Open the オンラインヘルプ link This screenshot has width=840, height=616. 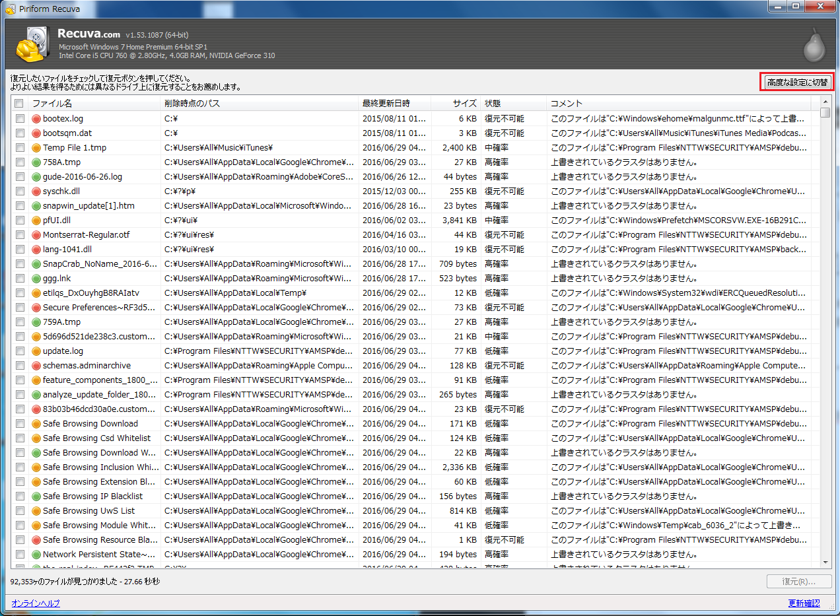[x=36, y=603]
